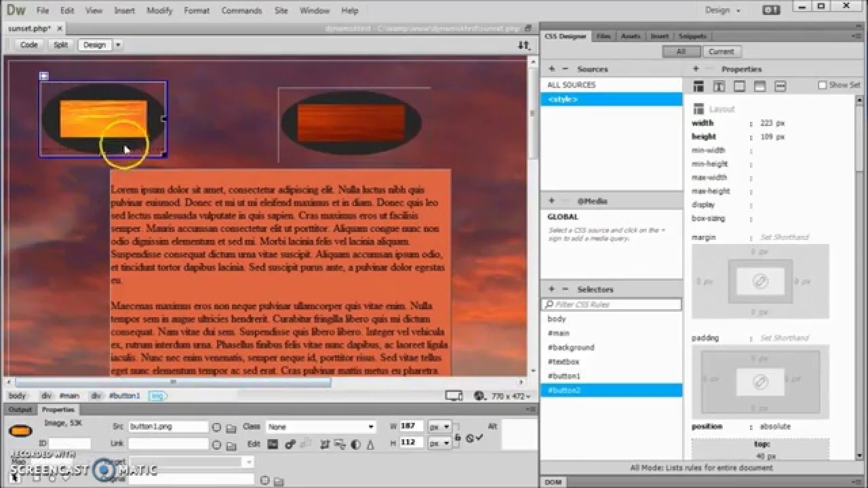
Task: Click Remove Selector minus icon
Action: click(565, 289)
